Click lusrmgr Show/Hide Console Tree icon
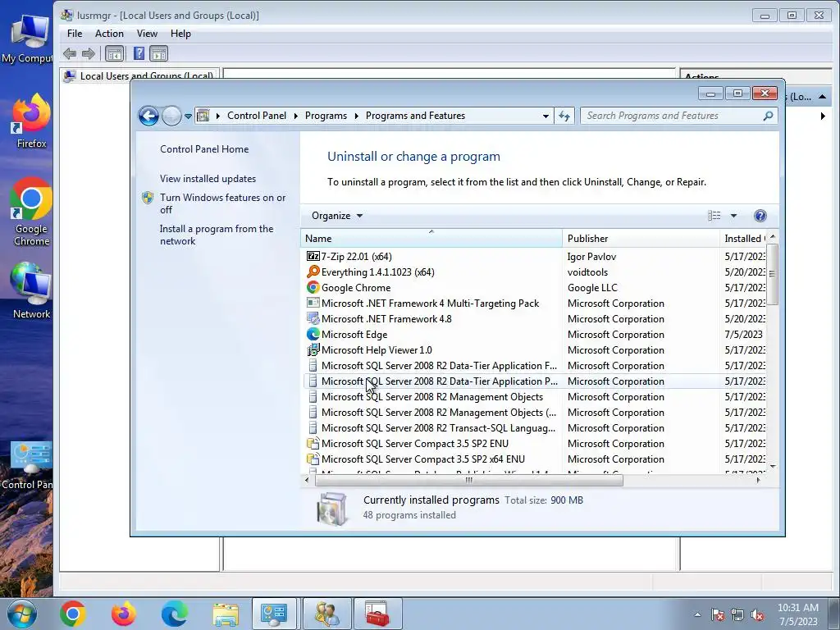 coord(115,53)
